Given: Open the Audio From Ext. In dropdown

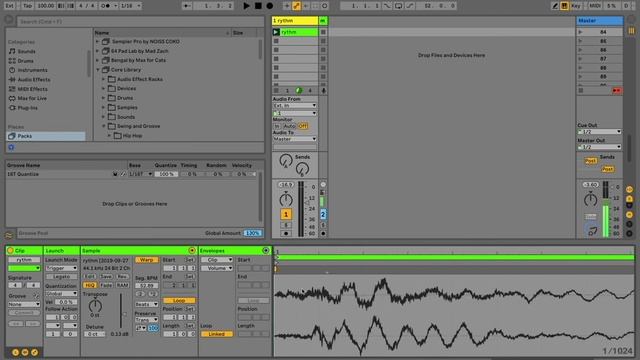Looking at the screenshot, I should 295,105.
